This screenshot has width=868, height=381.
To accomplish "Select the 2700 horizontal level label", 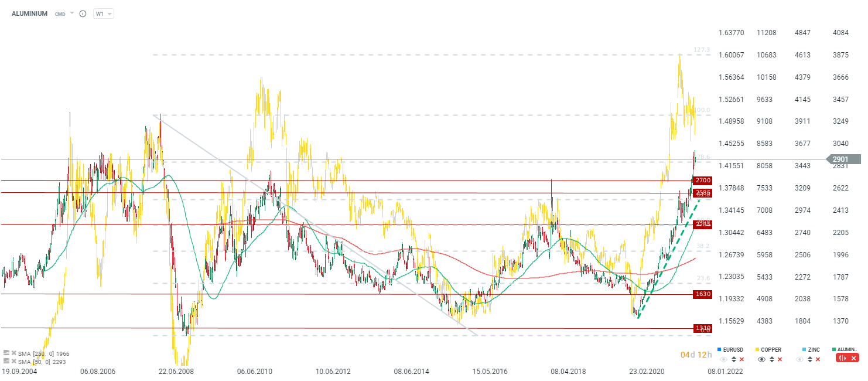I will 702,181.
